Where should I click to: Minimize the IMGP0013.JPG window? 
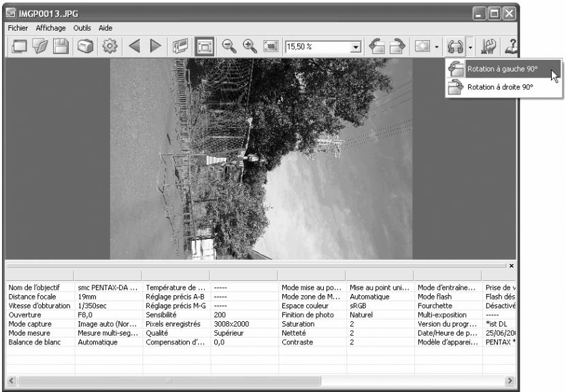click(x=479, y=14)
